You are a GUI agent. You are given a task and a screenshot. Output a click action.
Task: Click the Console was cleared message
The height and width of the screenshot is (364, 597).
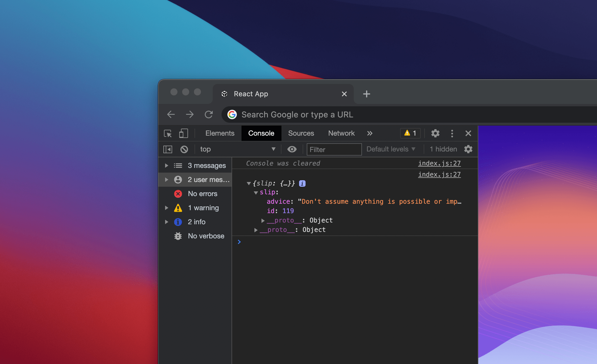click(283, 163)
